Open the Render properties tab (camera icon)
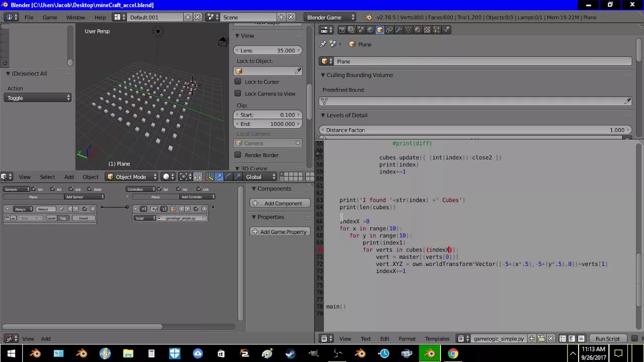Viewport: 644px width, 362px height. coord(342,30)
